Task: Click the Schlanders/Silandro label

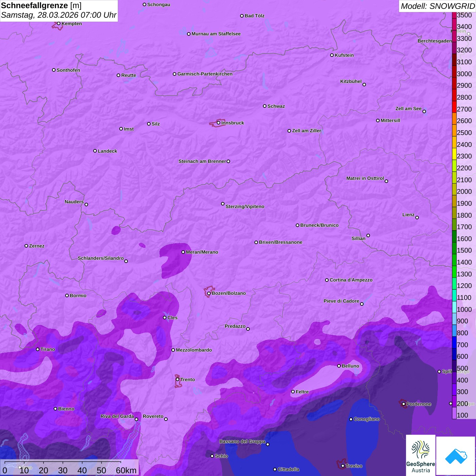Action: click(101, 258)
